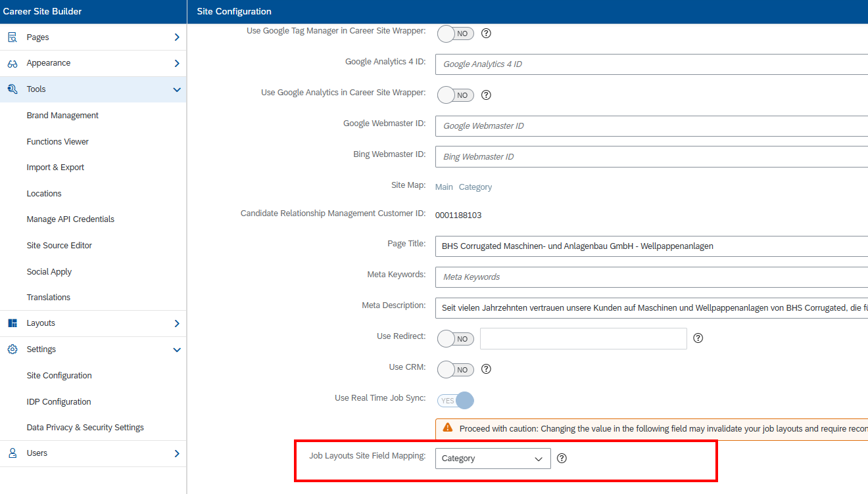Open Job Layouts Site Field Mapping dropdown
Image resolution: width=868 pixels, height=494 pixels.
493,459
